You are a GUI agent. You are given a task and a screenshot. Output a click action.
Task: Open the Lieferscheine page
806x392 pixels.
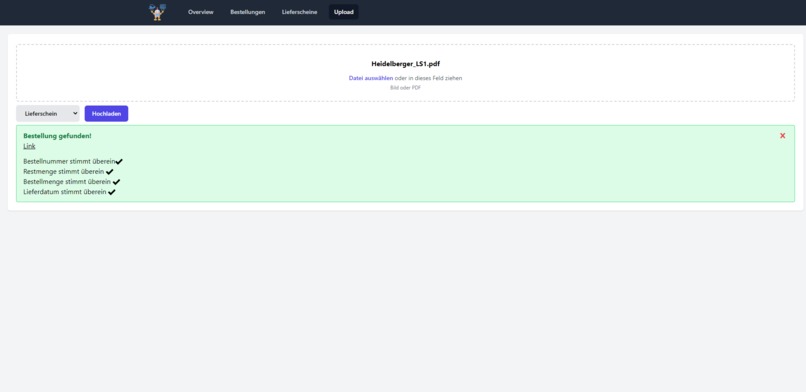click(x=300, y=12)
